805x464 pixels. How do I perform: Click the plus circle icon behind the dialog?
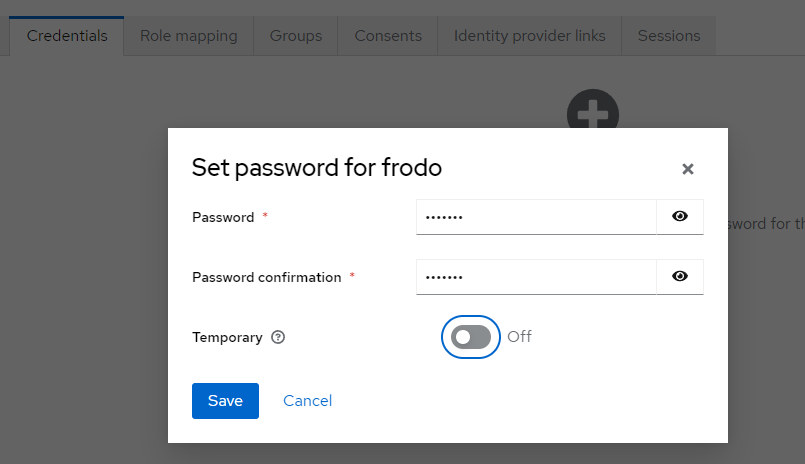[593, 109]
